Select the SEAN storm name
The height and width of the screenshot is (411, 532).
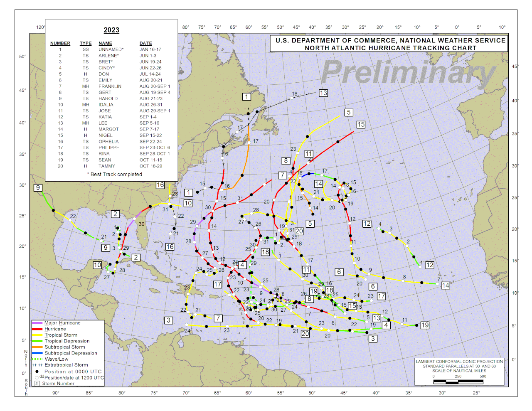(105, 160)
